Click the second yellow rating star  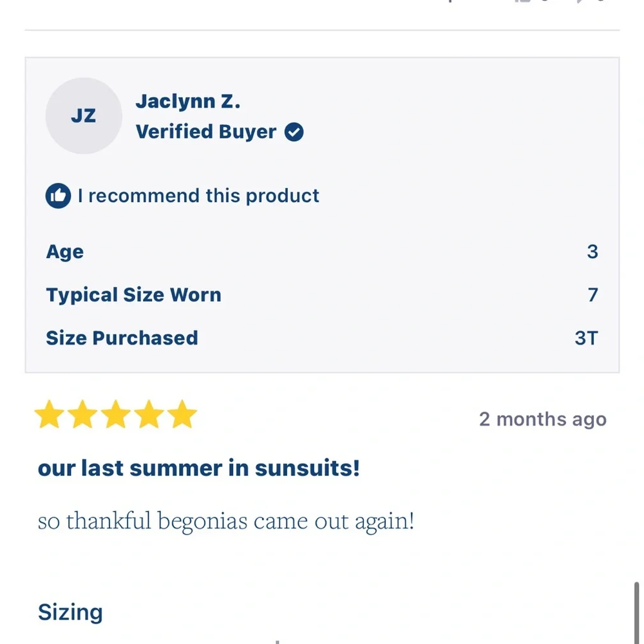tap(82, 414)
